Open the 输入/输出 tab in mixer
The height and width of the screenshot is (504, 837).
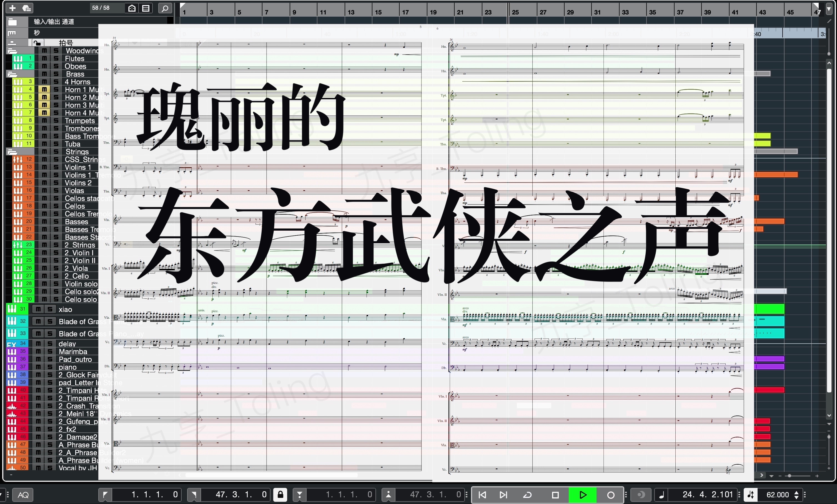54,21
